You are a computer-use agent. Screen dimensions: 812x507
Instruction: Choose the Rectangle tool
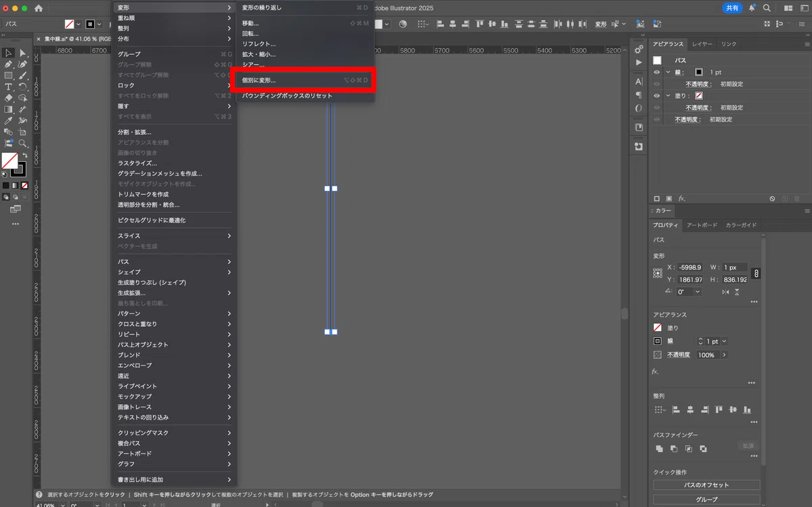click(9, 76)
